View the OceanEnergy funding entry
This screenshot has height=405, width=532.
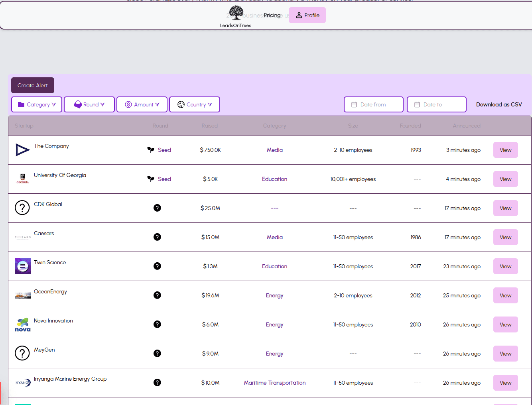point(506,295)
